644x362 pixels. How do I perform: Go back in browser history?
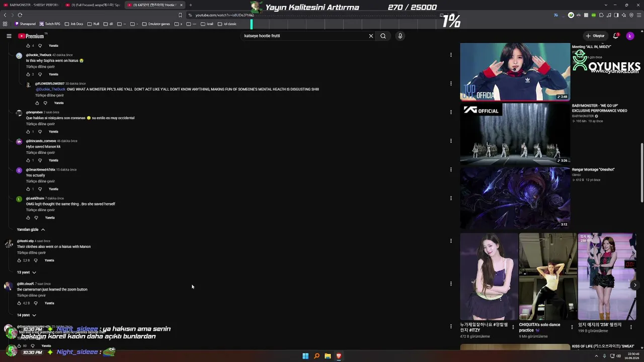tap(5, 15)
